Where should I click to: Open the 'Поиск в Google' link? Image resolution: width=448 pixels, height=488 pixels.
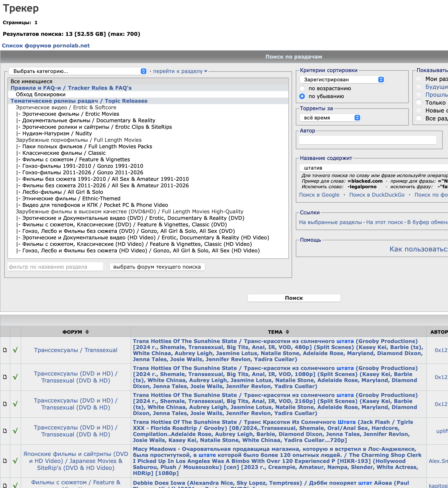[x=319, y=195]
